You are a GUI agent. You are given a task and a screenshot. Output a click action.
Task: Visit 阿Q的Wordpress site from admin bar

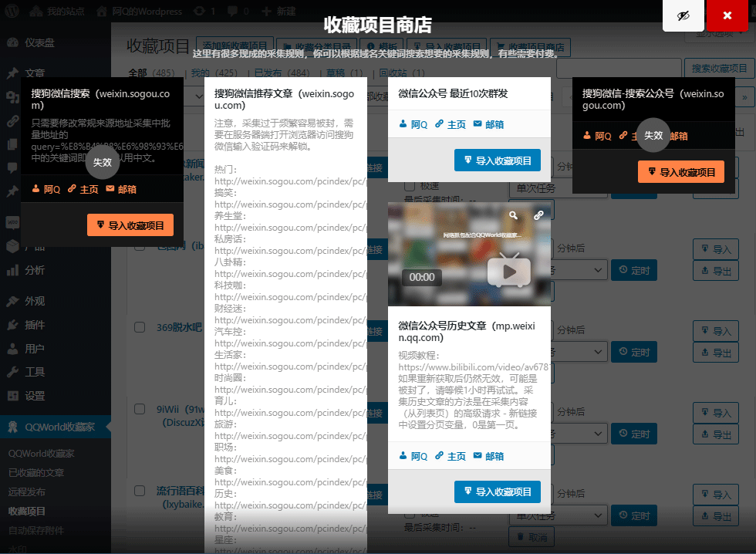pos(140,11)
